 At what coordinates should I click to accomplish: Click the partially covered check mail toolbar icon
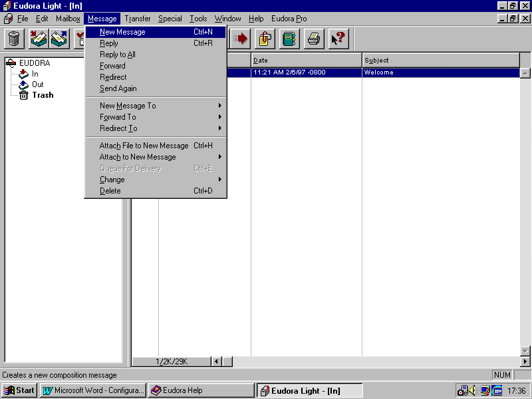pyautogui.click(x=79, y=39)
